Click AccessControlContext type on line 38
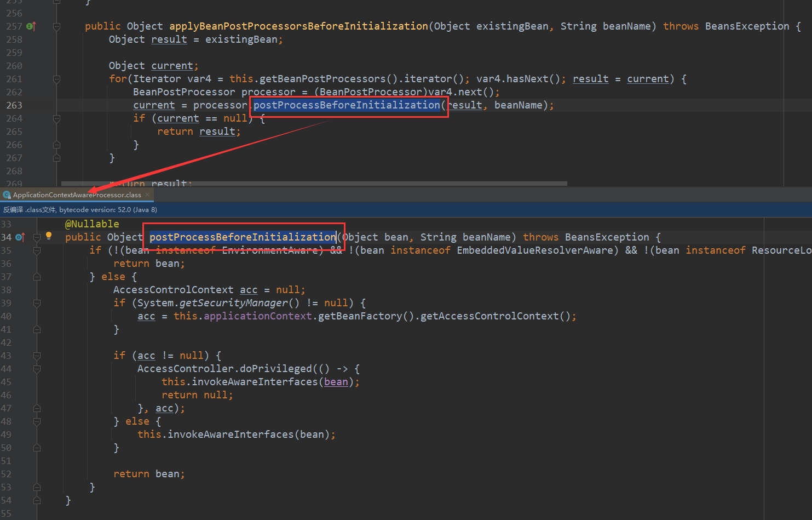Viewport: 812px width, 520px height. pyautogui.click(x=173, y=290)
